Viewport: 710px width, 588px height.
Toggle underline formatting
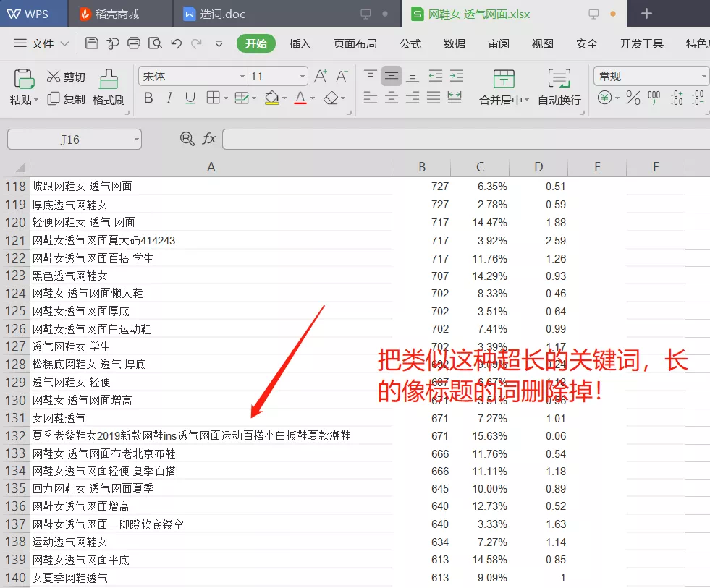click(x=190, y=98)
